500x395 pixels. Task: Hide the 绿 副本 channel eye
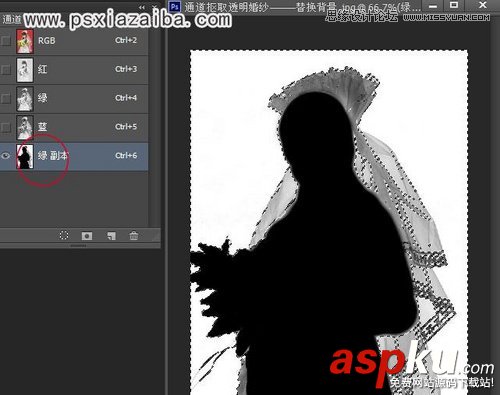(6, 156)
